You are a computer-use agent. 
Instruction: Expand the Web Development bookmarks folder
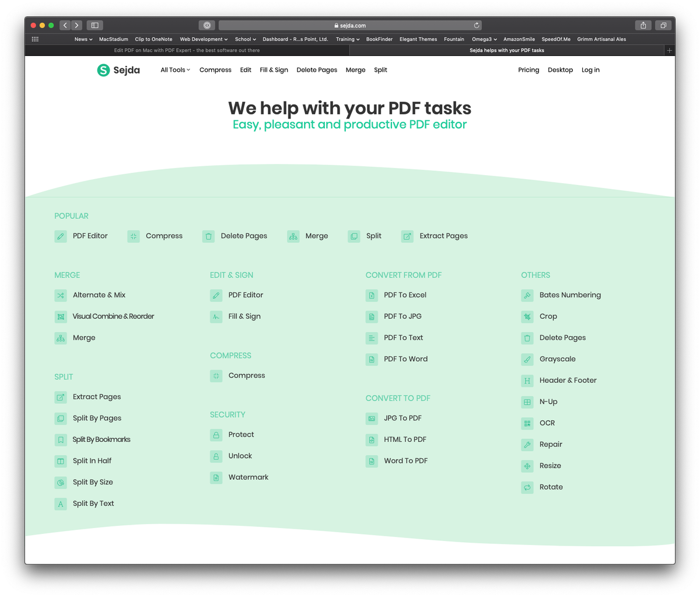pyautogui.click(x=203, y=39)
